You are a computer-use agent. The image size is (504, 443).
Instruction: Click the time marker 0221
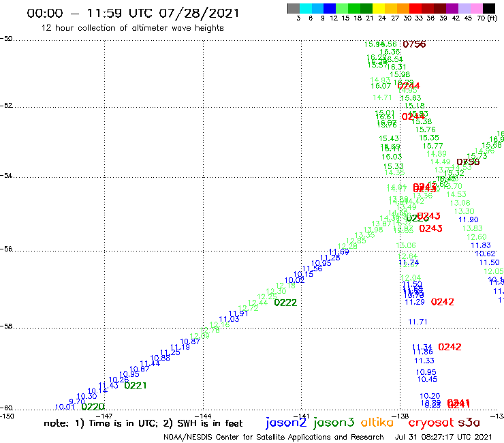136,386
